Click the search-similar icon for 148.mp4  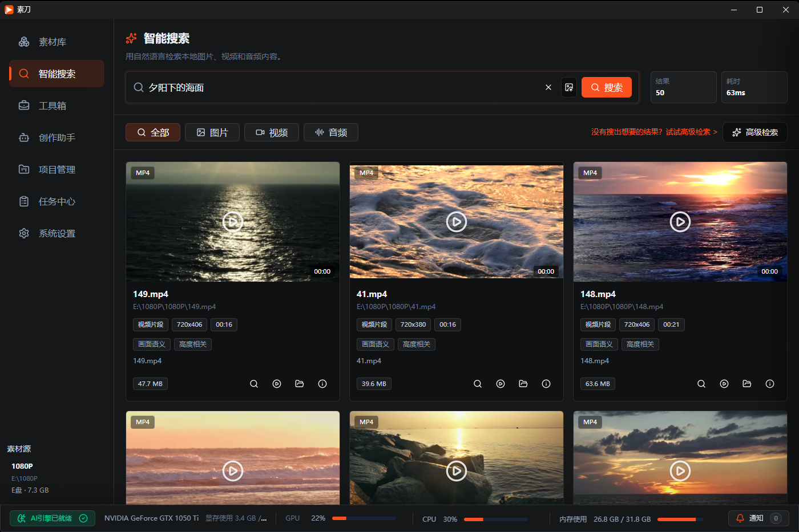[x=701, y=384]
